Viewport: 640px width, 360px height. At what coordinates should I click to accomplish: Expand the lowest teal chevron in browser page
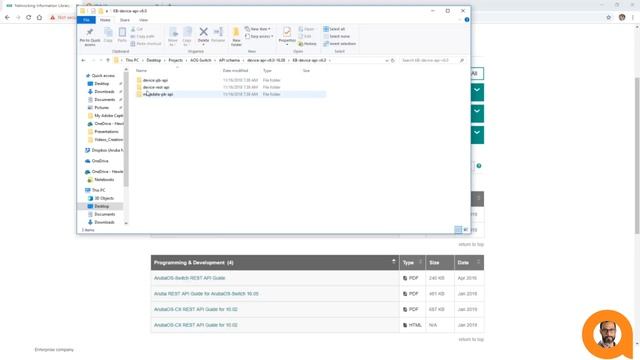coord(477,133)
